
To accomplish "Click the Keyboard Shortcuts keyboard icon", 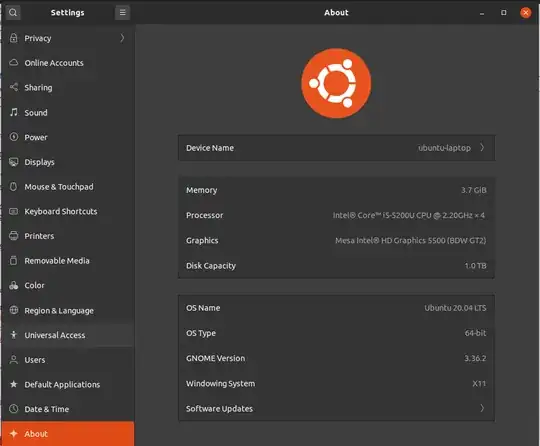I will [x=13, y=211].
